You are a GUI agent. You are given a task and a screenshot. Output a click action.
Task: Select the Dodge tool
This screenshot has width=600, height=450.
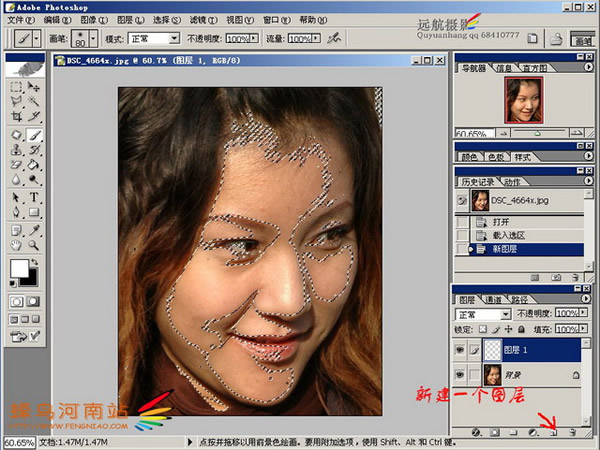[34, 179]
